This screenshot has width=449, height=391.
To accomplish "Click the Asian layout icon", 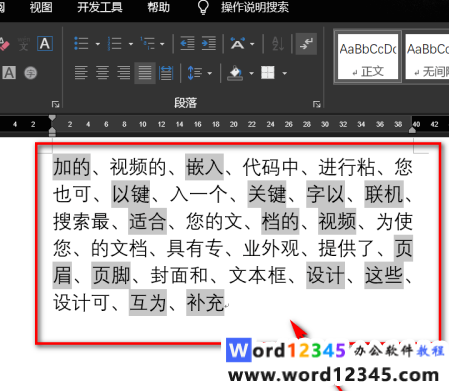I will 238,44.
